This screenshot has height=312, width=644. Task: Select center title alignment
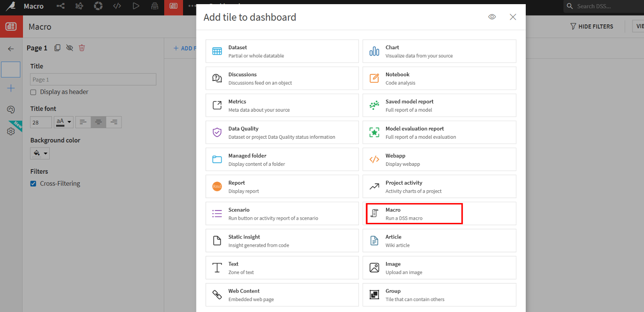coord(98,122)
